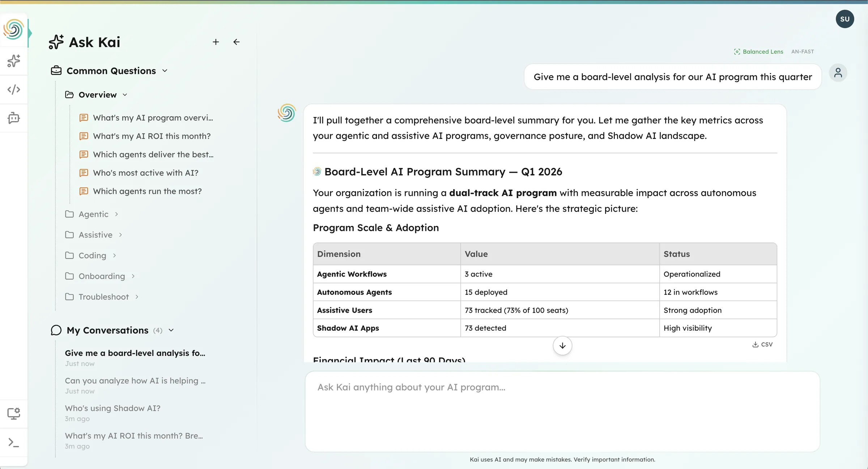Click the SU user avatar

844,19
